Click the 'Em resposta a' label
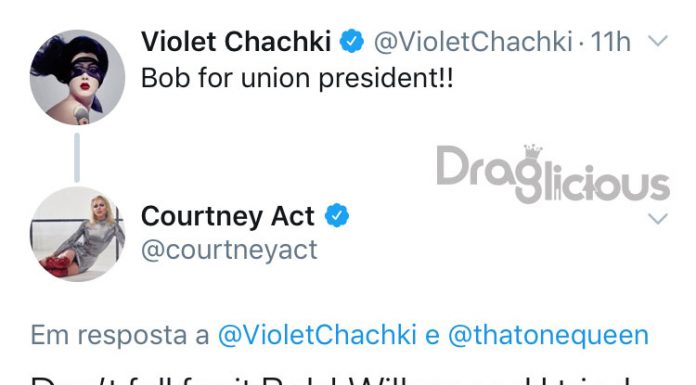Screen dimensions: 696x385 tap(119, 335)
